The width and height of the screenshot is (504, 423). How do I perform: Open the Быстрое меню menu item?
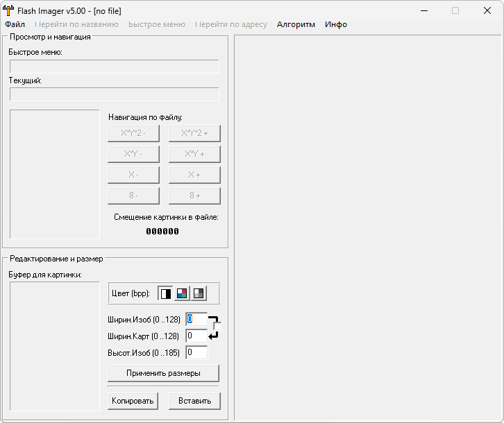[157, 24]
